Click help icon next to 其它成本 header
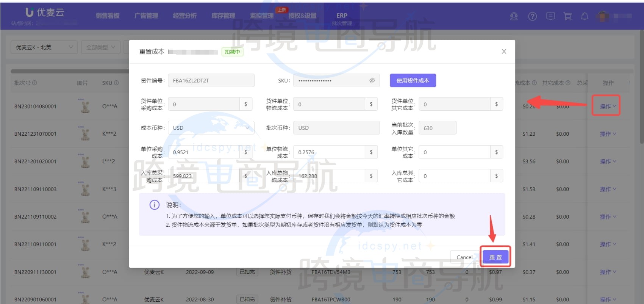This screenshot has height=304, width=644. 568,83
